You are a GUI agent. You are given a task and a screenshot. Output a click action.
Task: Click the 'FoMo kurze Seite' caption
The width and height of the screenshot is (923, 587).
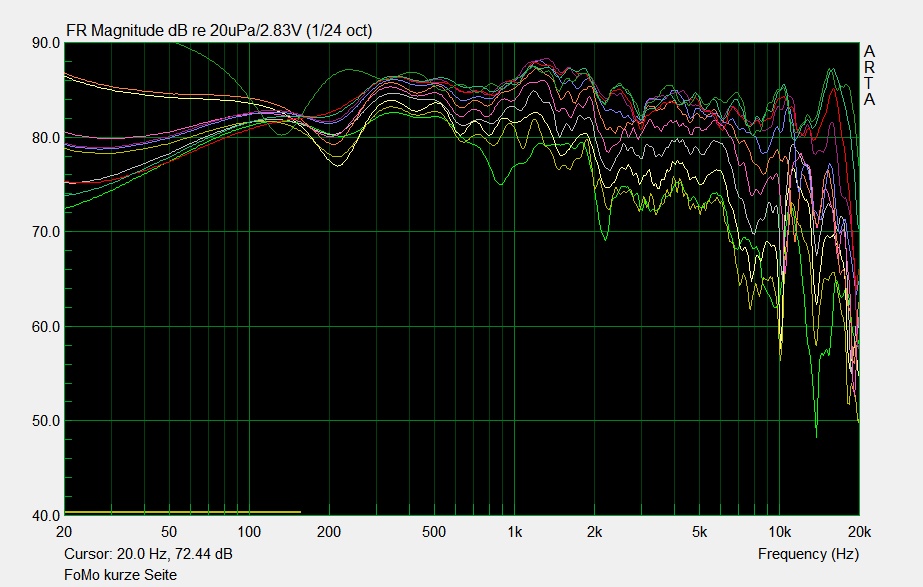(x=120, y=575)
